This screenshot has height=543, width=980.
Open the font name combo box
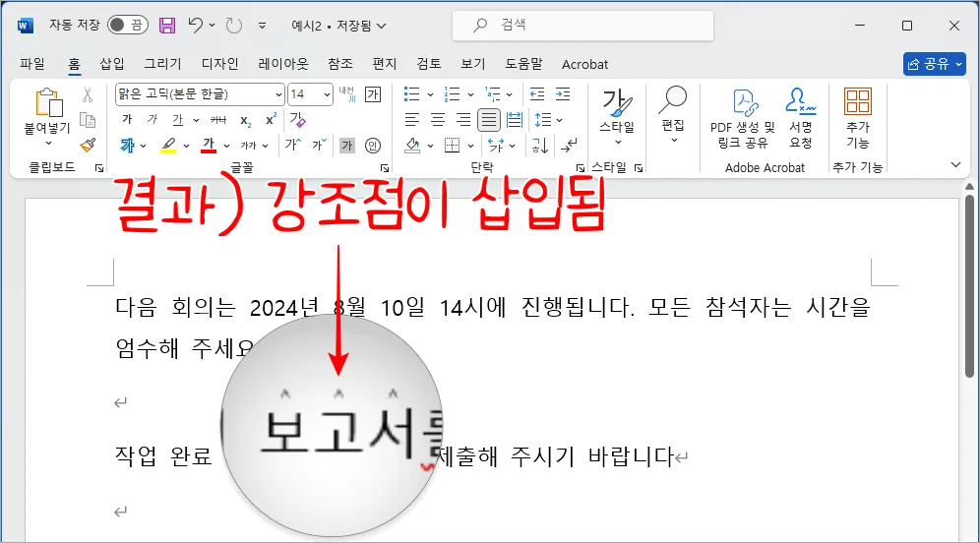[x=200, y=94]
